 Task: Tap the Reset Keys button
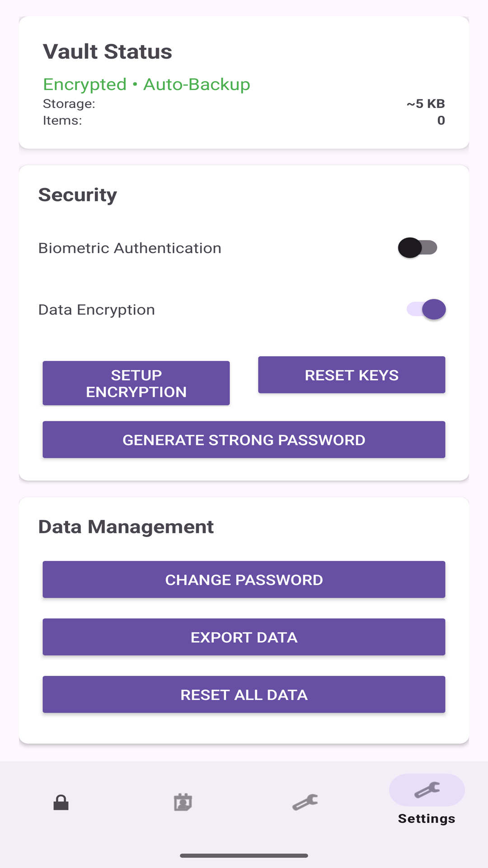[x=352, y=375]
